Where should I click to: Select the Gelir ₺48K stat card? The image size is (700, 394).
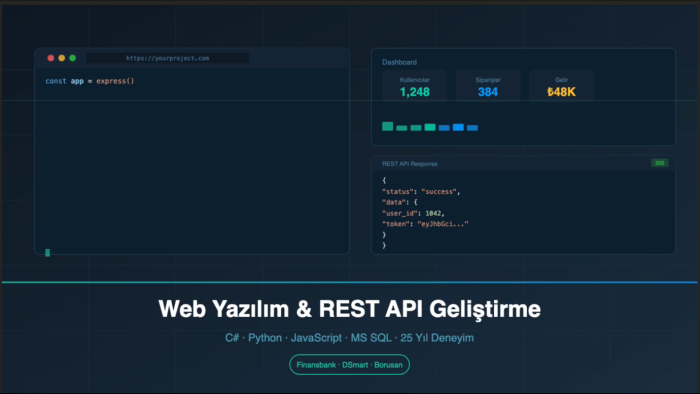561,86
